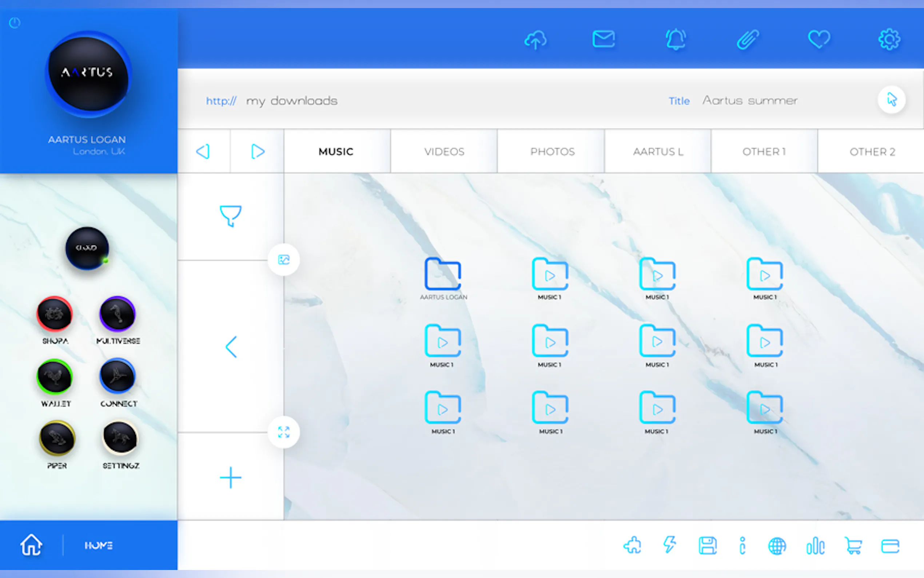Viewport: 924px width, 578px height.
Task: Click the cursor button beside Title field
Action: [892, 100]
